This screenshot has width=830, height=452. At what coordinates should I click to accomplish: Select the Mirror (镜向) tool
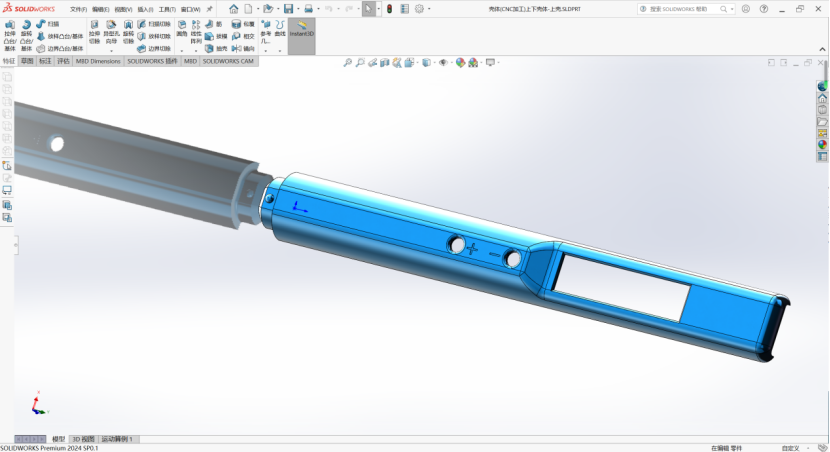[x=243, y=49]
